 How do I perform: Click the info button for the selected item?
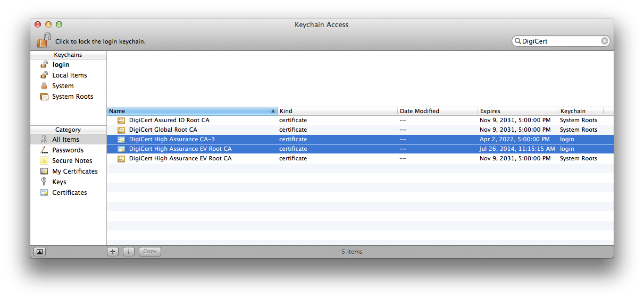point(129,252)
